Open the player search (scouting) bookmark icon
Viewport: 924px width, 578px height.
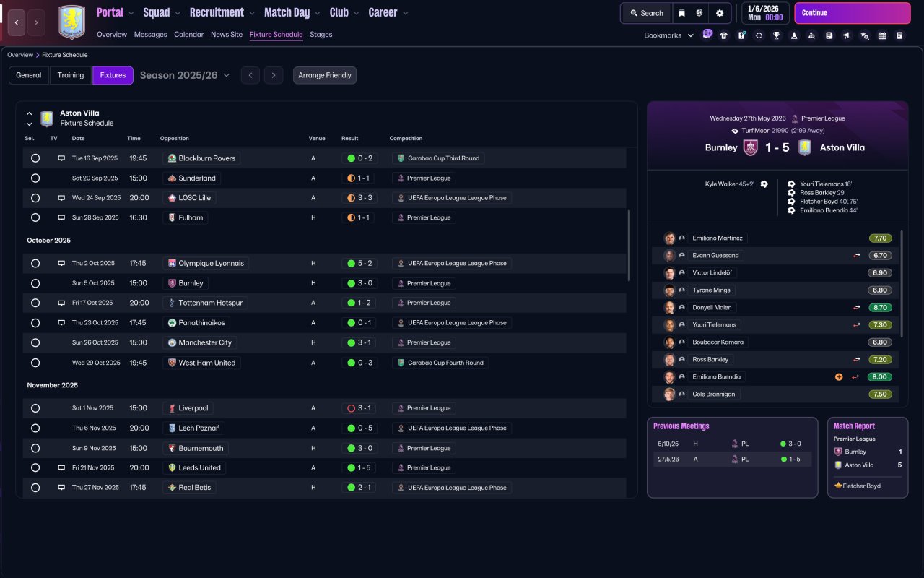click(x=811, y=35)
